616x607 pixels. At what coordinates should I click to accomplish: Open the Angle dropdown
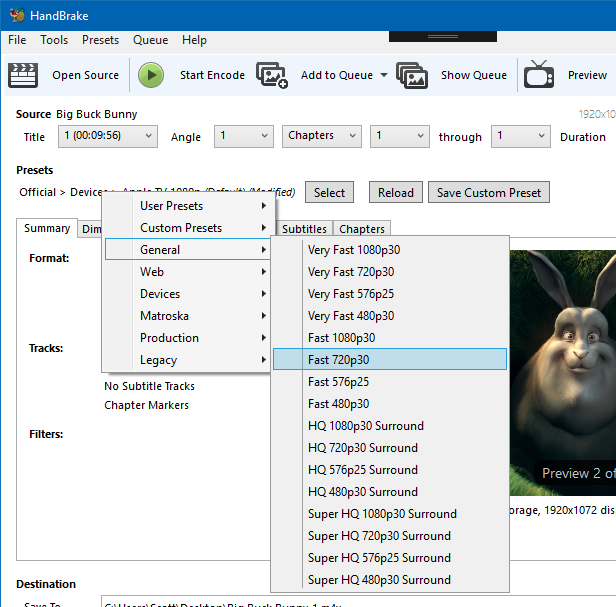[x=244, y=136]
